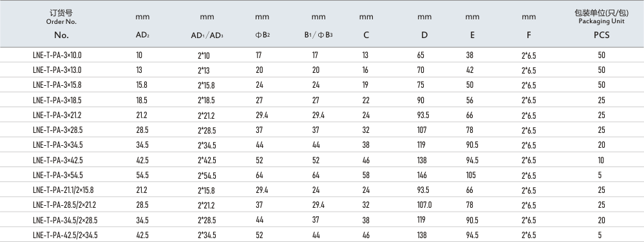
Task: Select order number LNE-T-PA-28.5/2×21.2
Action: (64, 205)
